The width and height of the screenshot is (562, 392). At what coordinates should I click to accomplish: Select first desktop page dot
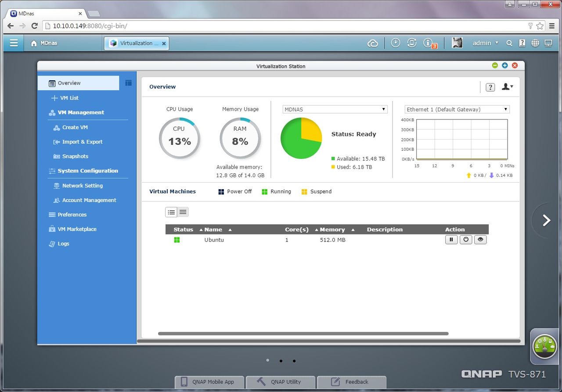[x=267, y=360]
